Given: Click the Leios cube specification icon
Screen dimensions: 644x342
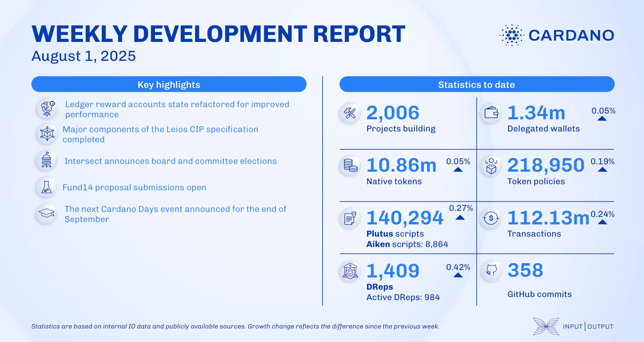Looking at the screenshot, I should click(x=47, y=134).
